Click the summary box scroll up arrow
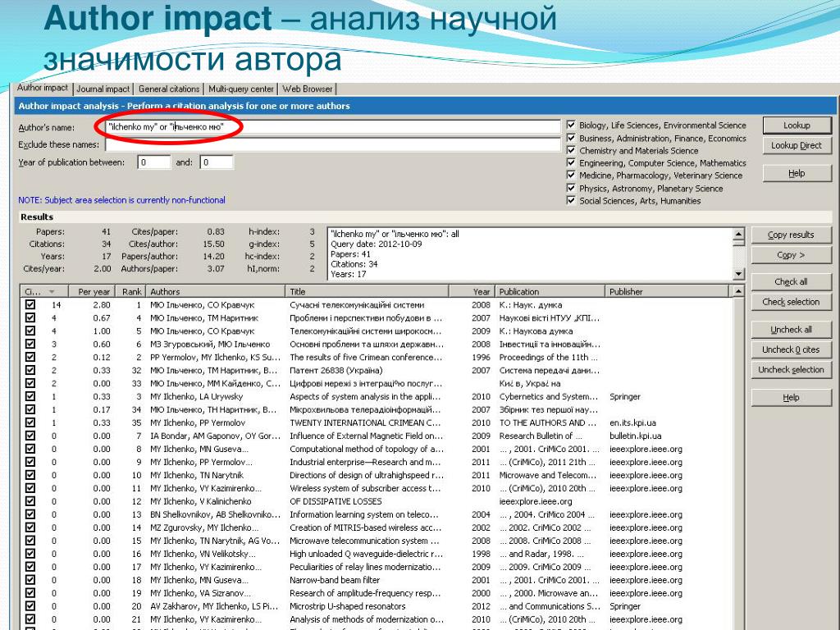Viewport: 840px width, 630px height. (x=739, y=234)
